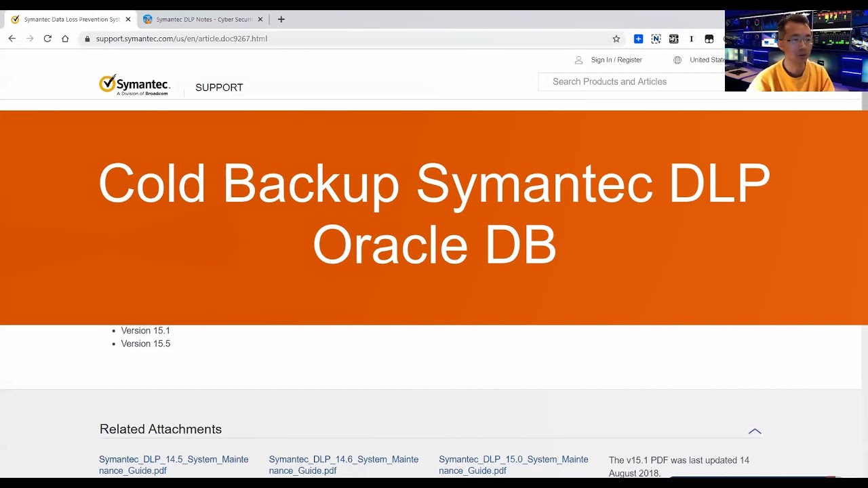868x488 pixels.
Task: Open Symantec_DLP_14.6 System Maintenance Guide PDF
Action: [344, 465]
